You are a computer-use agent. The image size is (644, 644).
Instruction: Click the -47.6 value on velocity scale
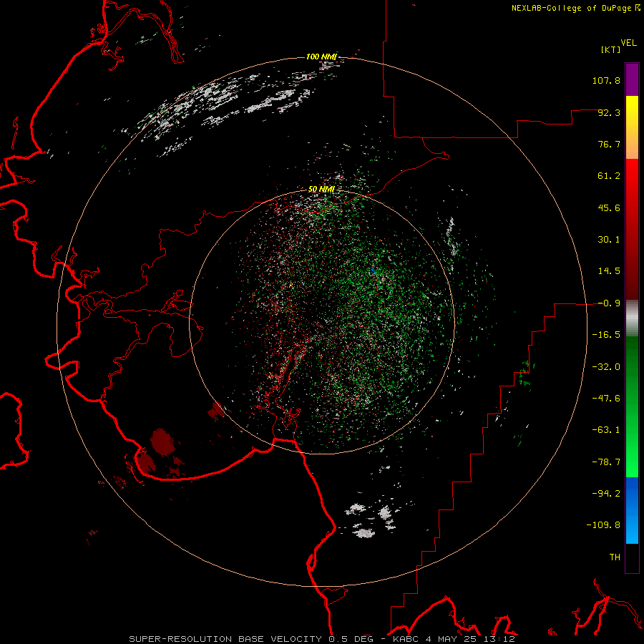pyautogui.click(x=606, y=399)
